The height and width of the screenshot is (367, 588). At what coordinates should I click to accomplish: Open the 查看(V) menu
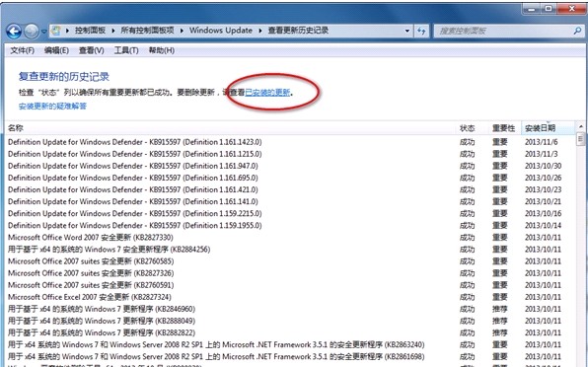(x=91, y=50)
